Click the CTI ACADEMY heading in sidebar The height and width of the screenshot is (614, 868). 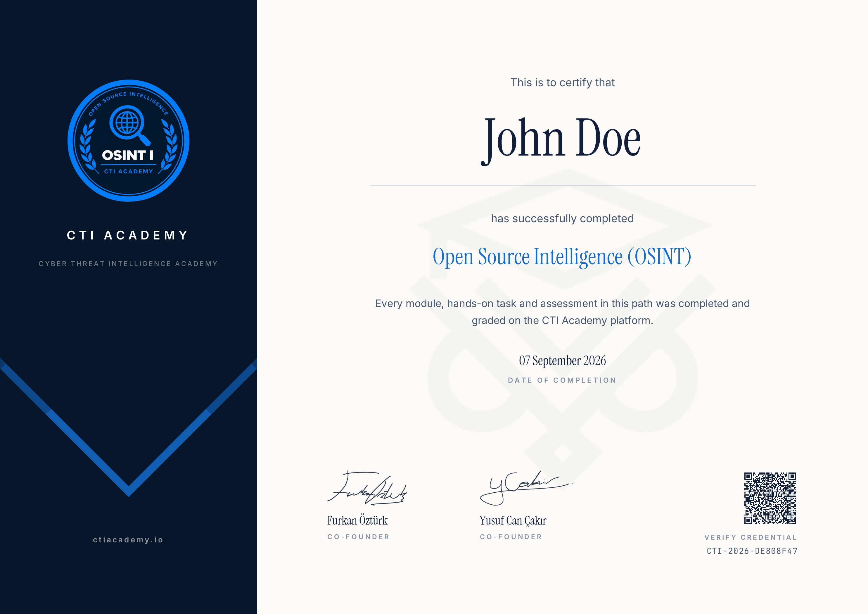click(128, 235)
